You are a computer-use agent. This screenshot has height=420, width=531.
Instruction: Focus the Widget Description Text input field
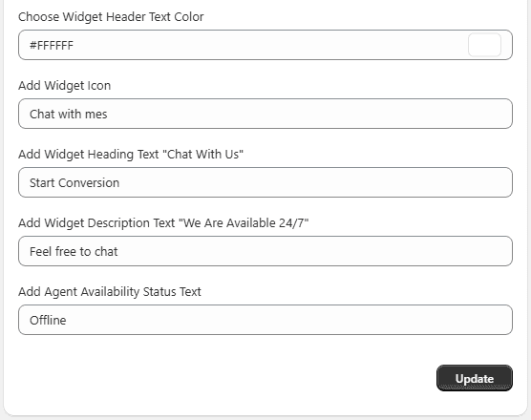[x=265, y=251]
